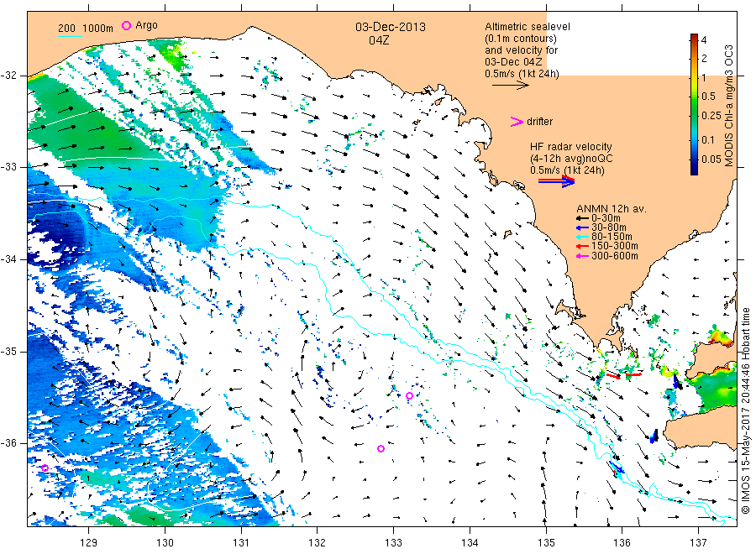Click the black 0-30m legend arrow
This screenshot has width=756, height=554.
tap(582, 218)
